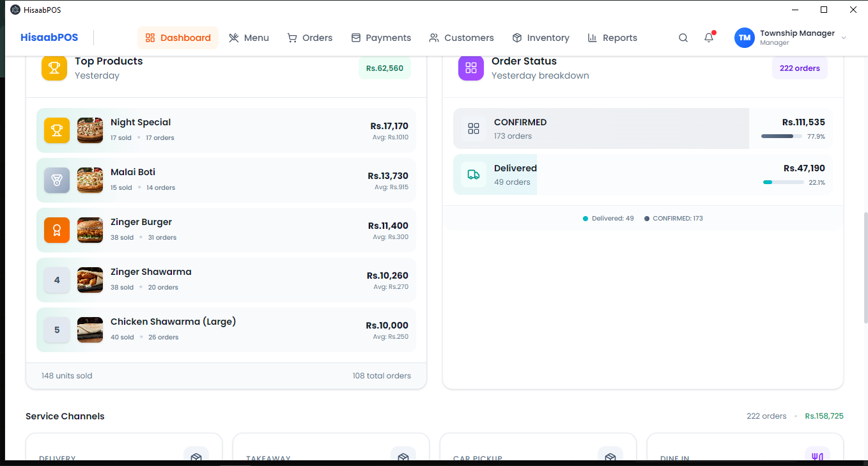Click the Dine In fork icon
This screenshot has width=868, height=466.
pos(817,456)
